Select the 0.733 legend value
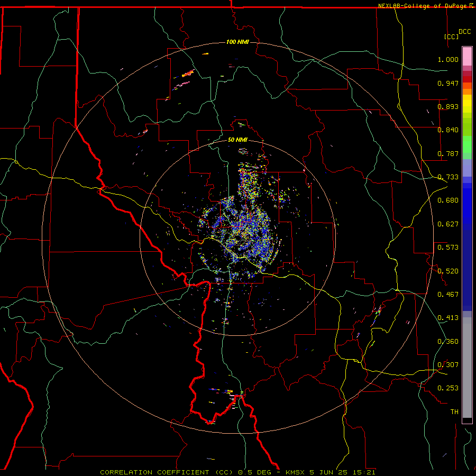The width and height of the screenshot is (476, 476). tap(448, 177)
